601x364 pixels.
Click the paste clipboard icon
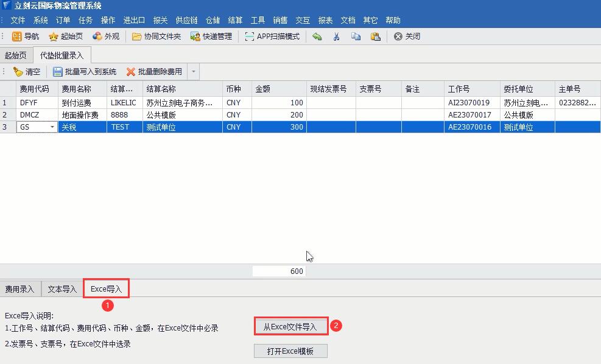[375, 37]
